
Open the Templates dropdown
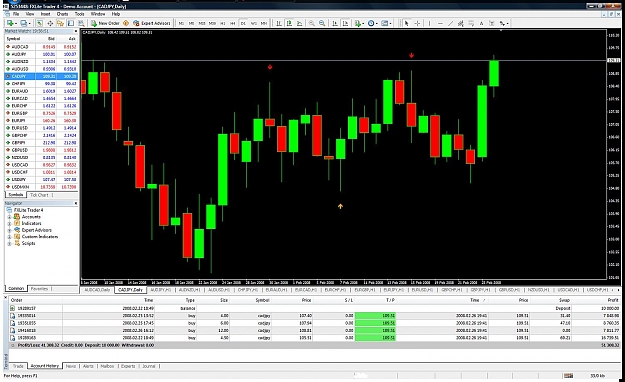coord(386,23)
